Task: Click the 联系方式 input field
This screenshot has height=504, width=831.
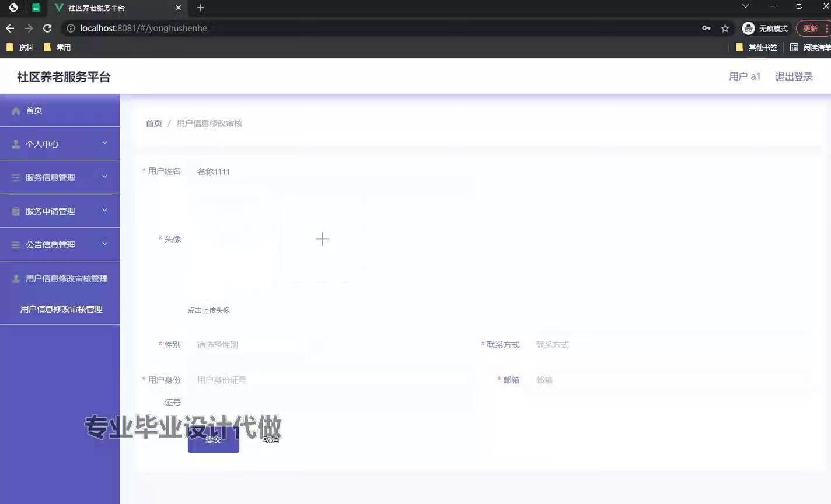Action: click(x=669, y=345)
